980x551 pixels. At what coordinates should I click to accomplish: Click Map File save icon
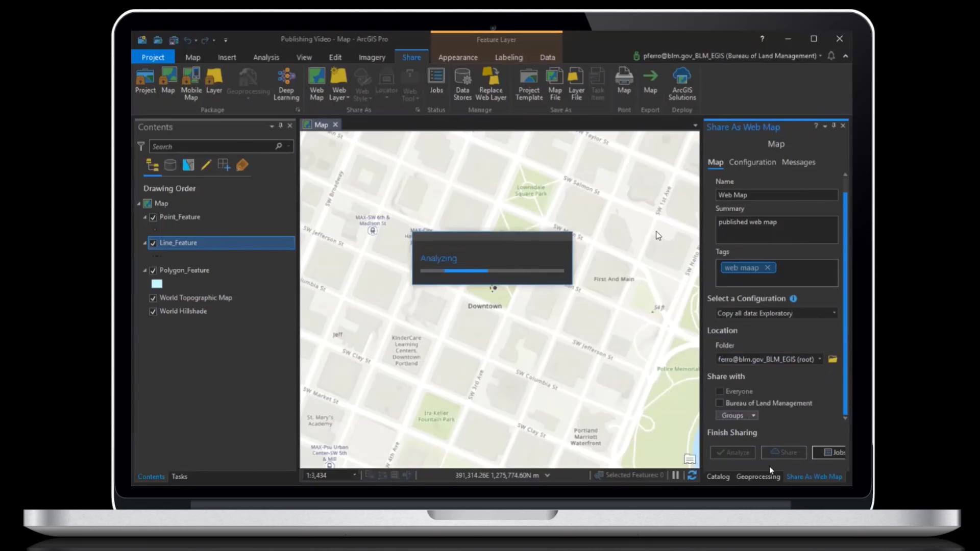coord(555,84)
